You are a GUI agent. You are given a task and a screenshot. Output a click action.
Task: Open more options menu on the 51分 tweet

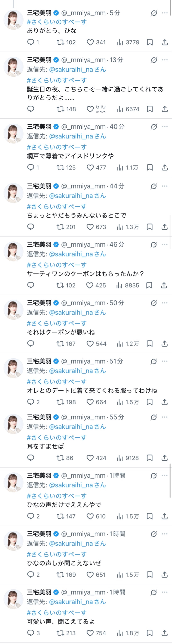[x=165, y=361]
